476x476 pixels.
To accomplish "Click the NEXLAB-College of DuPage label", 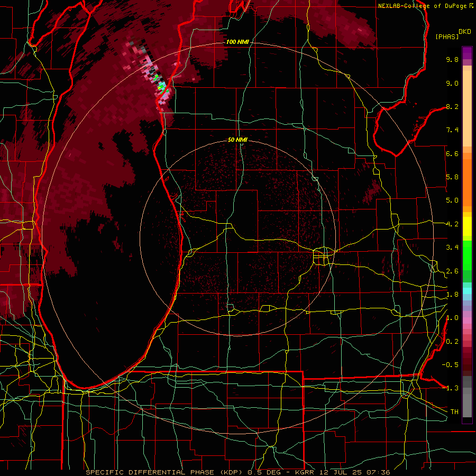I will [423, 6].
